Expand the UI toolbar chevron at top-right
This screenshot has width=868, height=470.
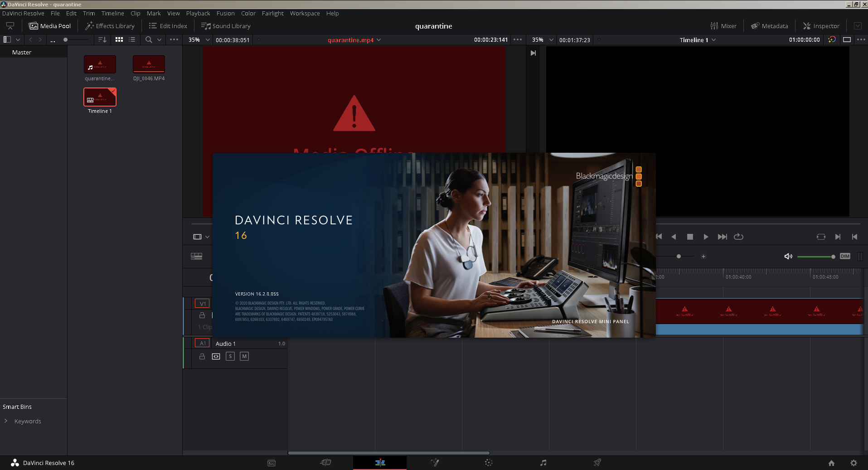tap(858, 26)
